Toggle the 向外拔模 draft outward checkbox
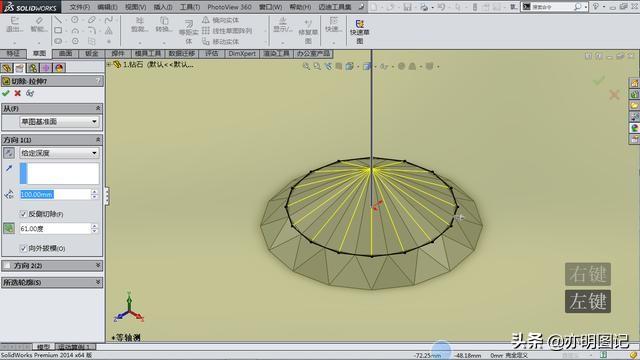 click(x=23, y=248)
